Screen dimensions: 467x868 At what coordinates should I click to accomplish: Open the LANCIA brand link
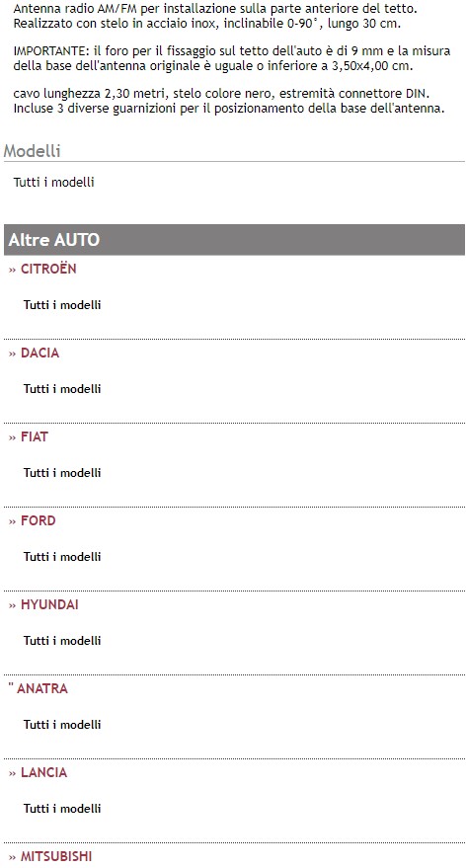coord(43,773)
